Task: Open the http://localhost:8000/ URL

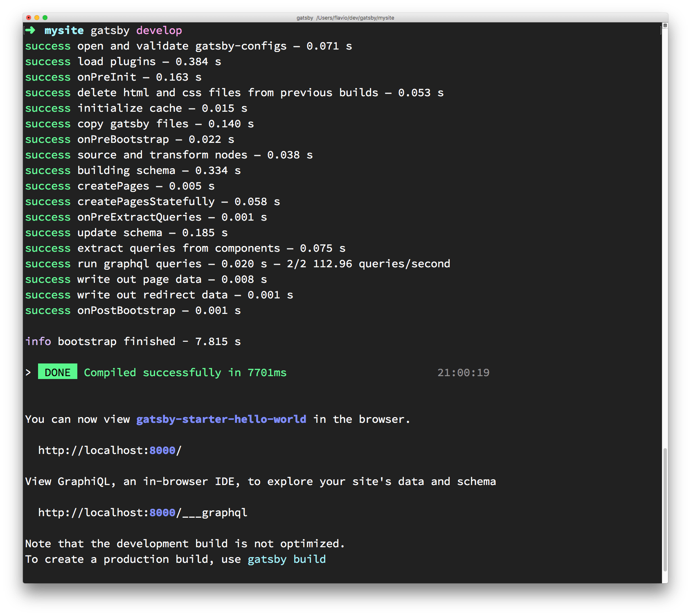Action: click(x=110, y=450)
